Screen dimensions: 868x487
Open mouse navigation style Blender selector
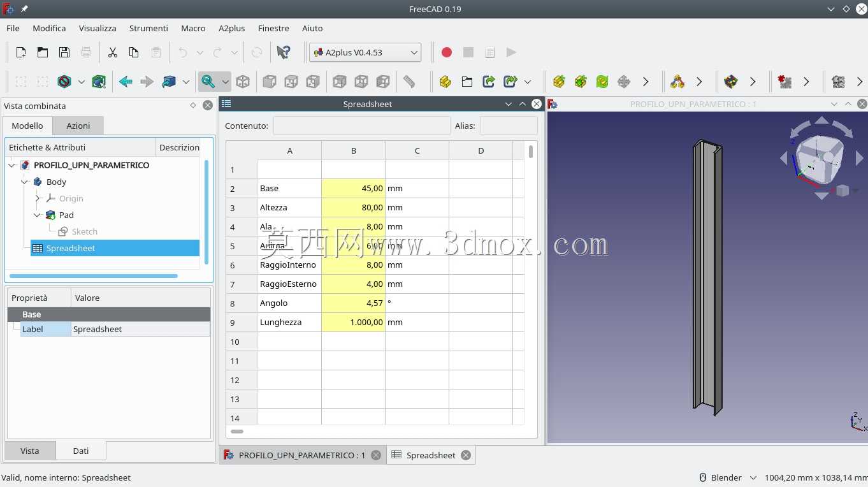728,477
